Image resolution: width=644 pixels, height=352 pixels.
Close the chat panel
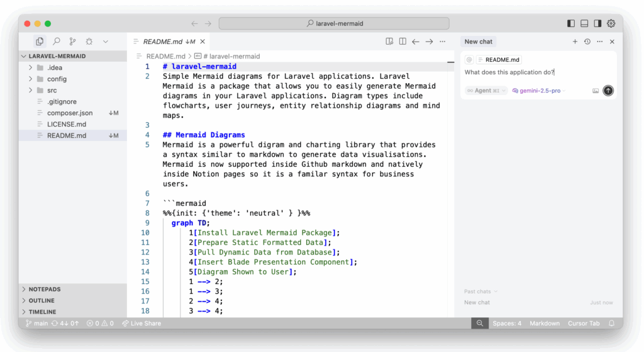612,42
